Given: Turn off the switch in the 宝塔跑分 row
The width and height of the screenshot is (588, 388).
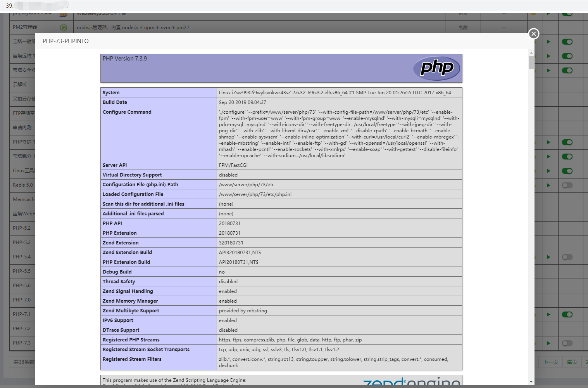Looking at the screenshot, I should point(567,157).
